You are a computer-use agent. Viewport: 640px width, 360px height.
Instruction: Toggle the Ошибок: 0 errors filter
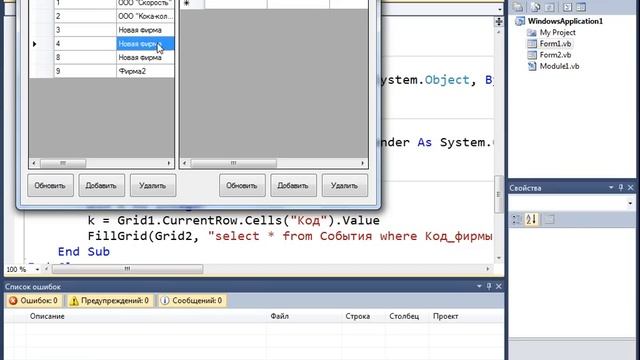click(33, 301)
